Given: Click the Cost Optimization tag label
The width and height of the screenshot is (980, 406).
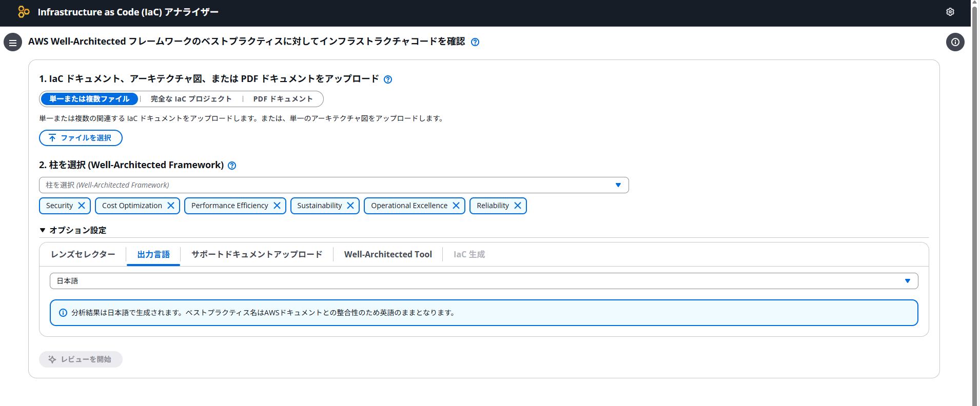Looking at the screenshot, I should [x=132, y=206].
